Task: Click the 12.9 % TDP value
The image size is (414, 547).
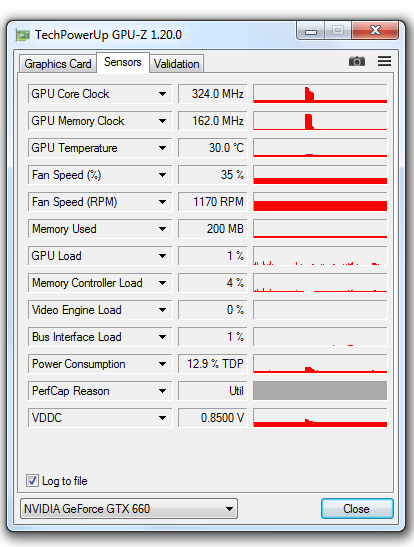Action: tap(213, 364)
